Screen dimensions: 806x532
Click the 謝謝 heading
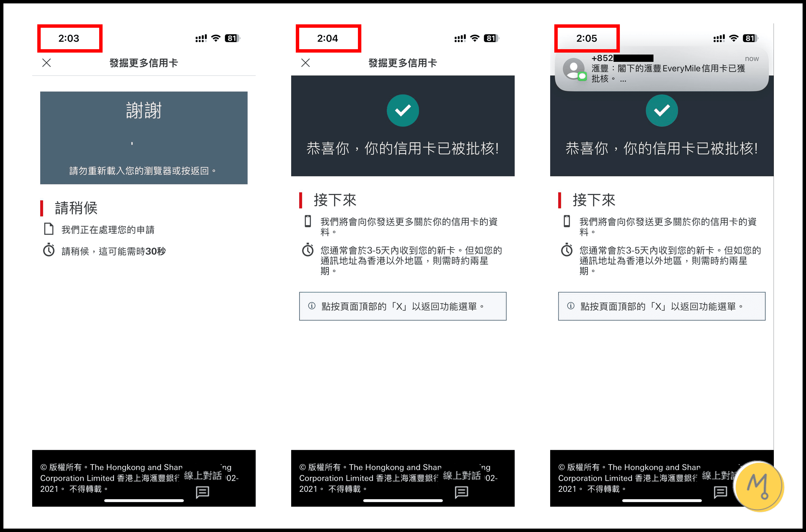click(x=144, y=111)
